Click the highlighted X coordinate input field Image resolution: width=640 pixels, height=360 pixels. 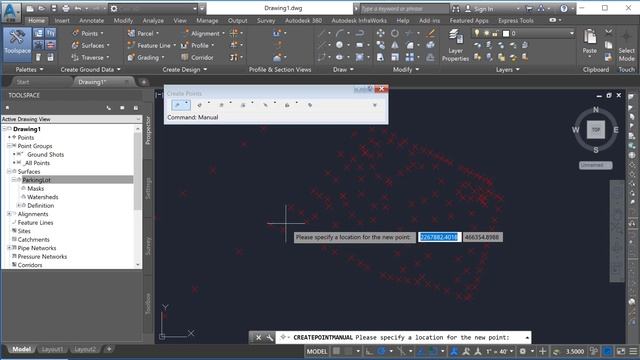(439, 237)
